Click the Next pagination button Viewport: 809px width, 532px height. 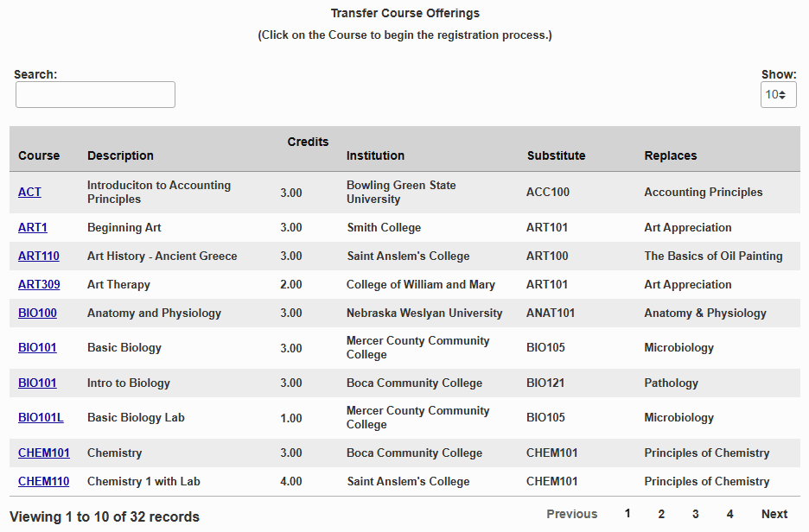point(774,513)
